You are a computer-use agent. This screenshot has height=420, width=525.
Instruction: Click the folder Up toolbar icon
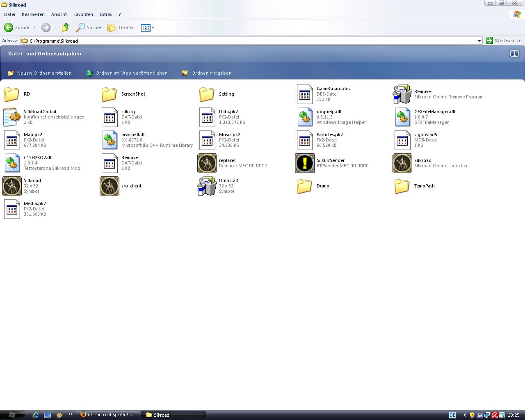66,27
